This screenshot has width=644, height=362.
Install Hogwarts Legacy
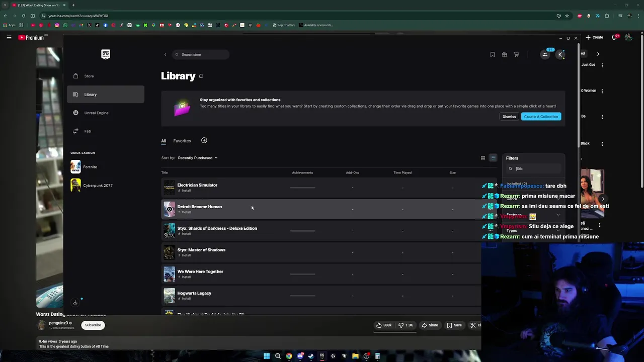coord(184,299)
